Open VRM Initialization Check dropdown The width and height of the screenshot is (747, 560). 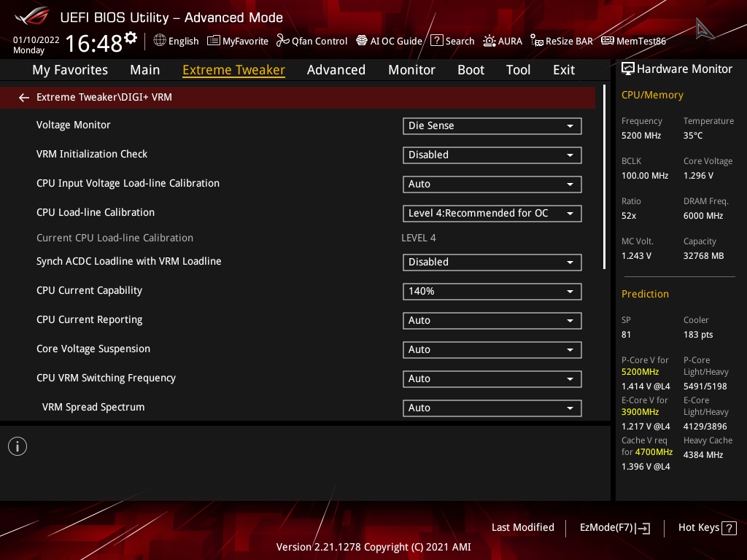[x=492, y=155]
